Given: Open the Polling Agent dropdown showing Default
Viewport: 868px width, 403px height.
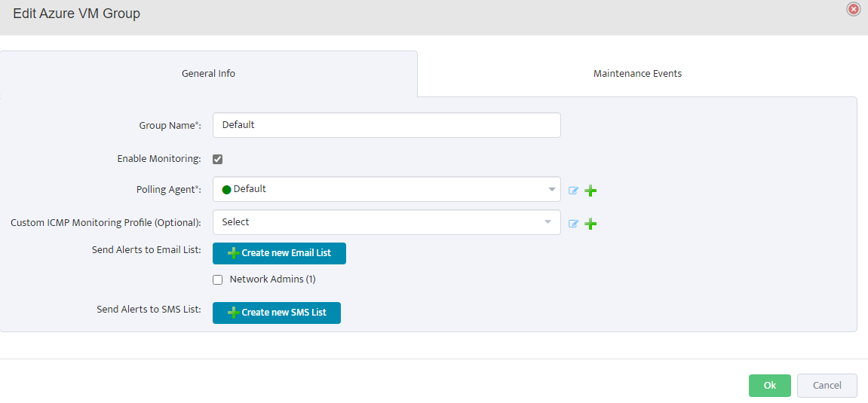Looking at the screenshot, I should [x=386, y=189].
